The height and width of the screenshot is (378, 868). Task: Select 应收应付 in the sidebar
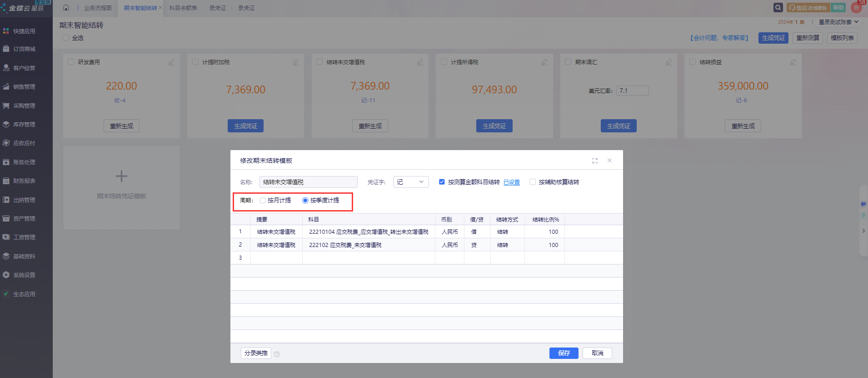(x=19, y=143)
